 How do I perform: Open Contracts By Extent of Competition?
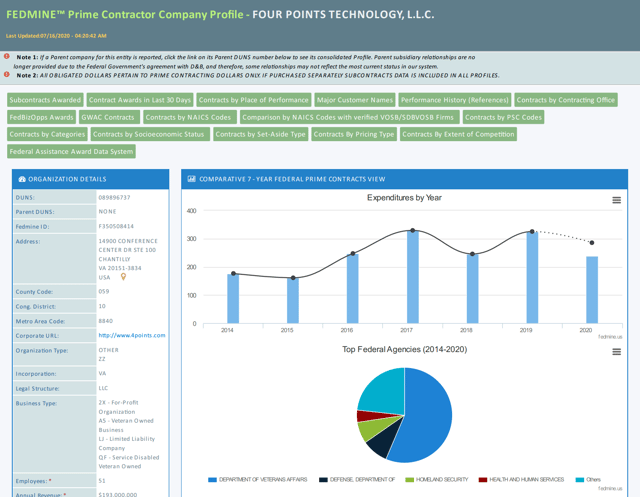[458, 134]
